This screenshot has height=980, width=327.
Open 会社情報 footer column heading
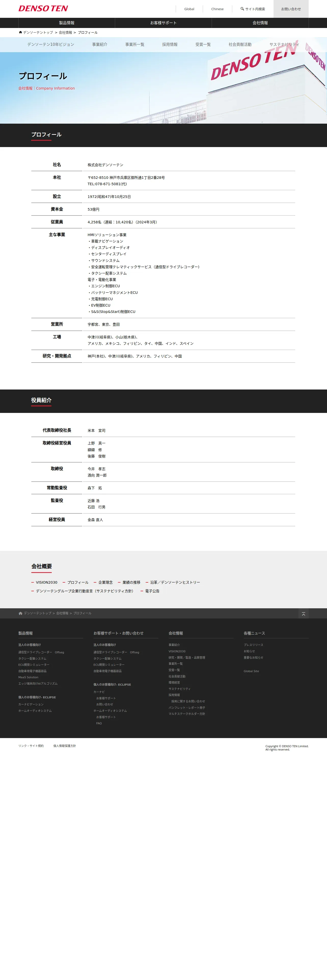pos(176,633)
